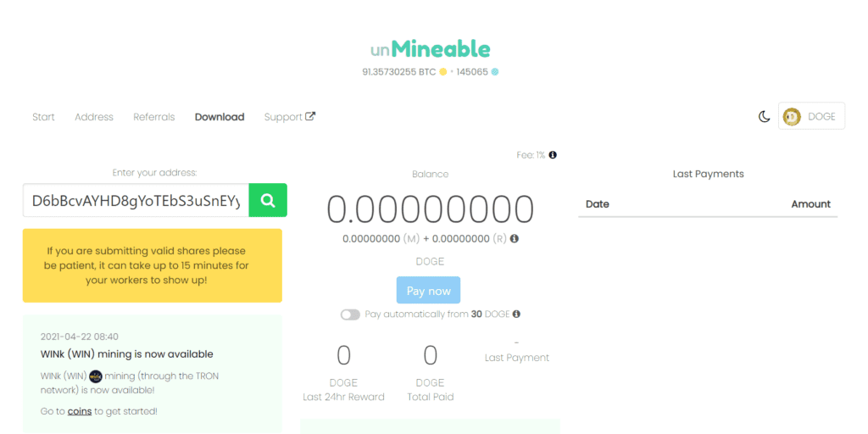Open the Address nav item
868x434 pixels.
click(94, 117)
